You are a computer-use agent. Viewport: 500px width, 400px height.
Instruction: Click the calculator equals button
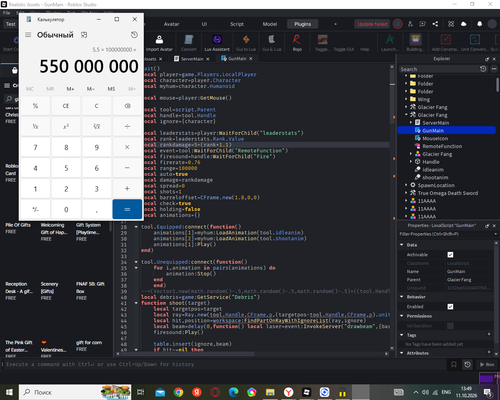pyautogui.click(x=127, y=209)
